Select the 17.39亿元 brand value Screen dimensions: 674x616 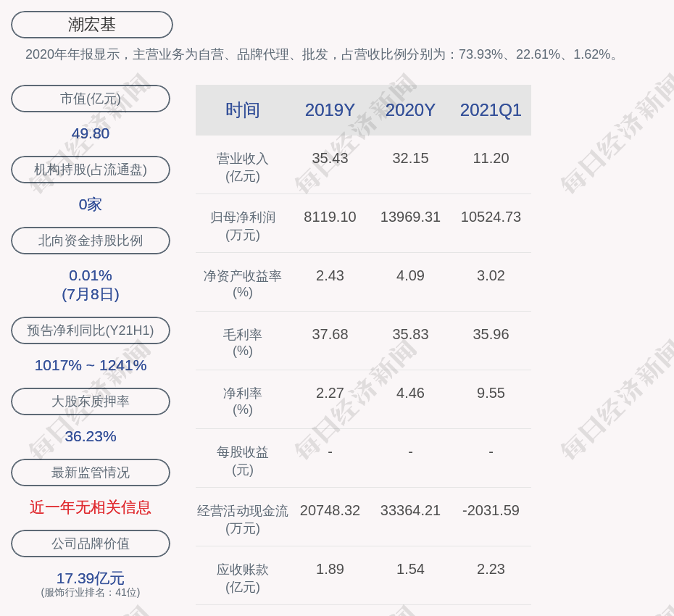pyautogui.click(x=91, y=578)
